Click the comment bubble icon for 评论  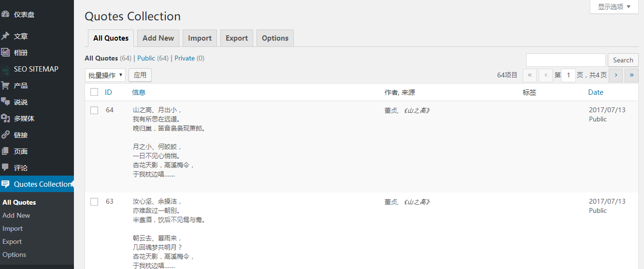5,168
